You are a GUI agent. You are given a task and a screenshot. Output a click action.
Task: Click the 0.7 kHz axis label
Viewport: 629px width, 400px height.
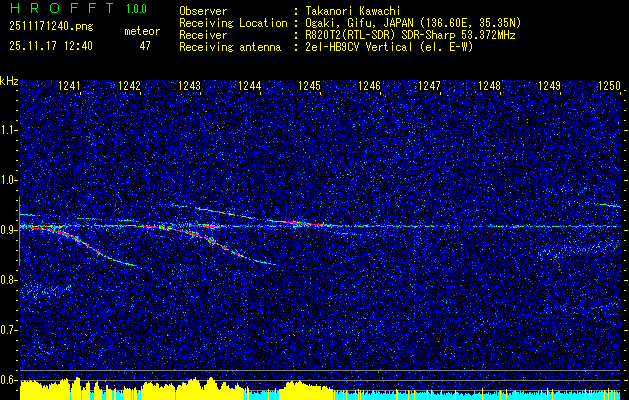tap(9, 330)
